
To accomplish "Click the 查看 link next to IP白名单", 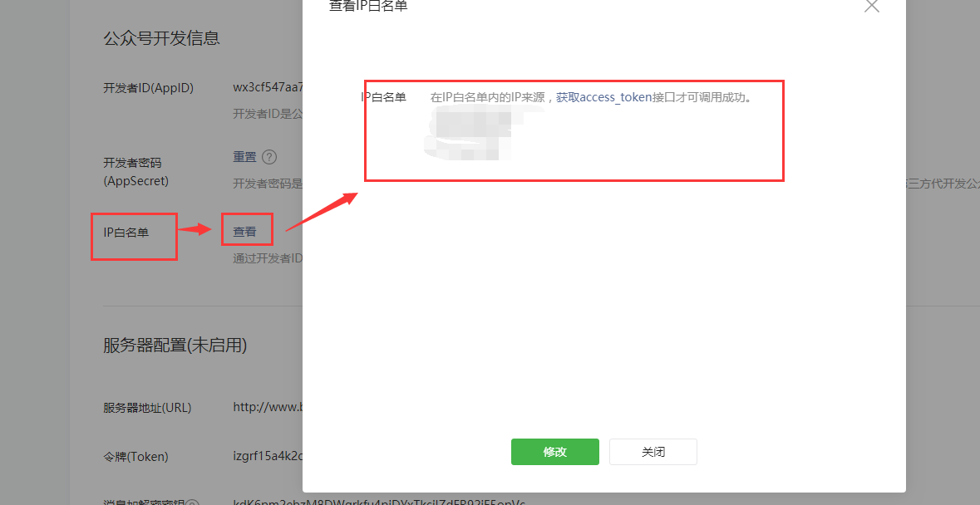I will coord(245,232).
